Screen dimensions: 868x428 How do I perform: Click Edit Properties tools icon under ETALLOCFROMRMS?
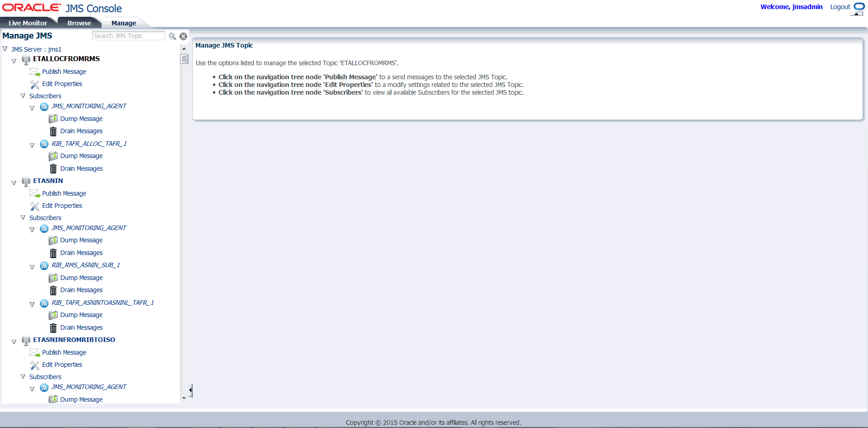tap(35, 84)
